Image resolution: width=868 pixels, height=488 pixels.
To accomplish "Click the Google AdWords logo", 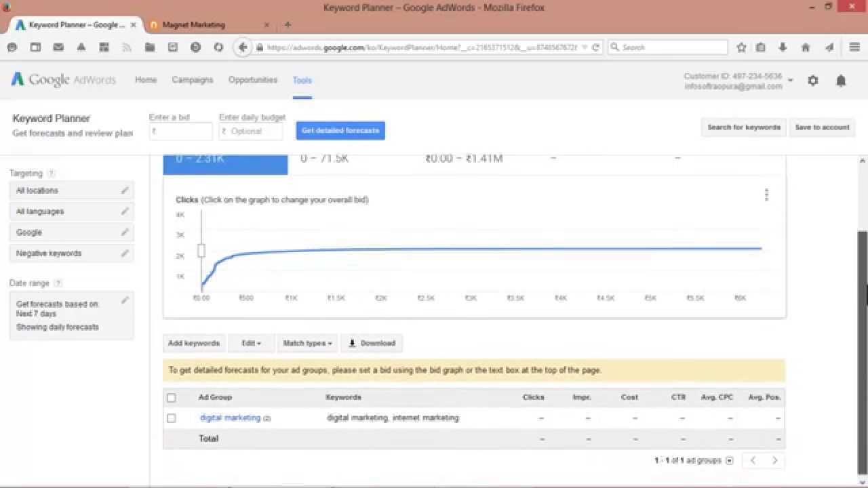I will 64,79.
